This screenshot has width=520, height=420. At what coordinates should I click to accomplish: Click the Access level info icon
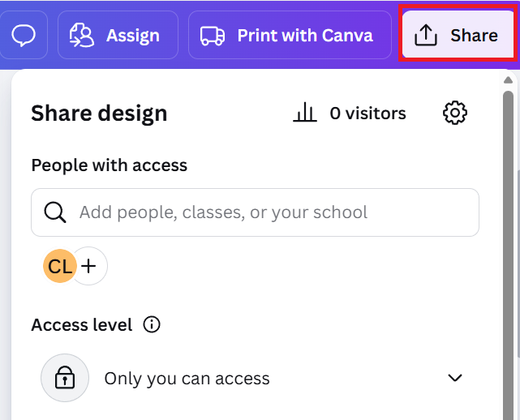pos(152,325)
